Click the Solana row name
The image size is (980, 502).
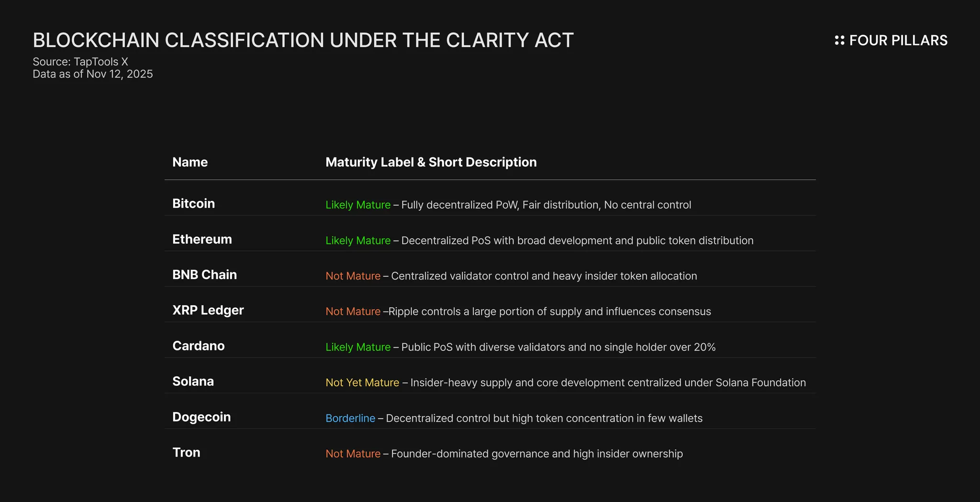193,381
